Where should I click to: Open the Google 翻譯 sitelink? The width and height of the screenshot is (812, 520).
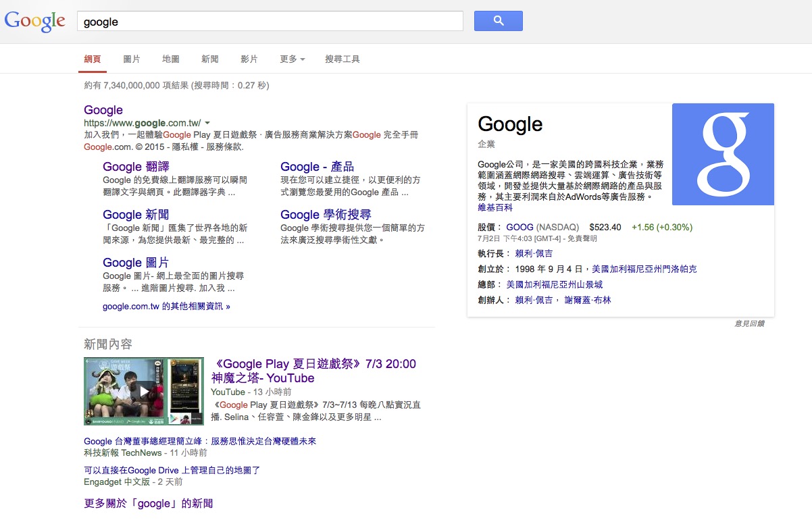(x=136, y=167)
